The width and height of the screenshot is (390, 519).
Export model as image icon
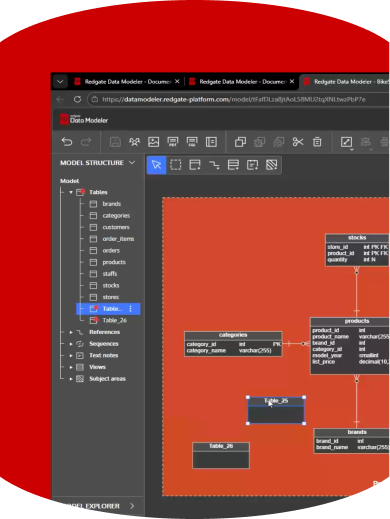click(x=153, y=142)
